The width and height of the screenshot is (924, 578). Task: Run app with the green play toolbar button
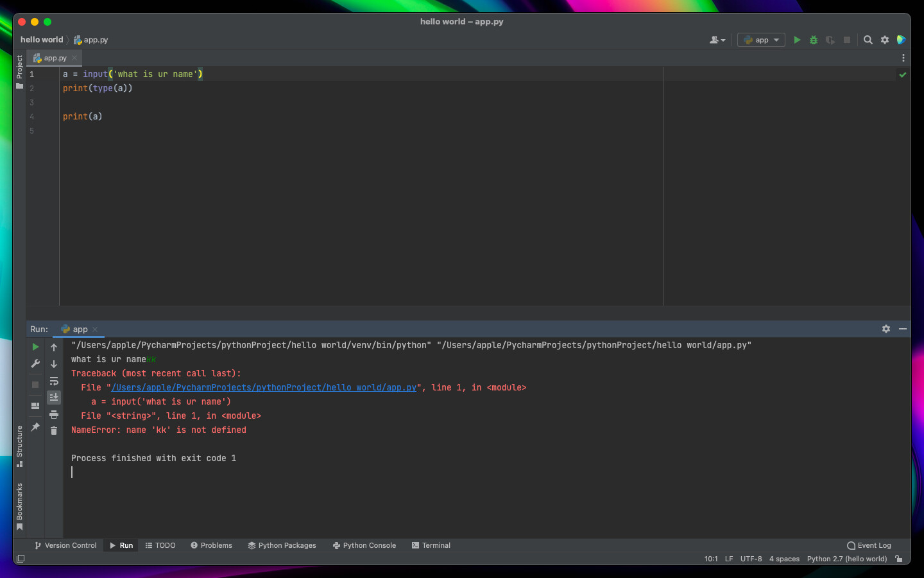(x=797, y=40)
